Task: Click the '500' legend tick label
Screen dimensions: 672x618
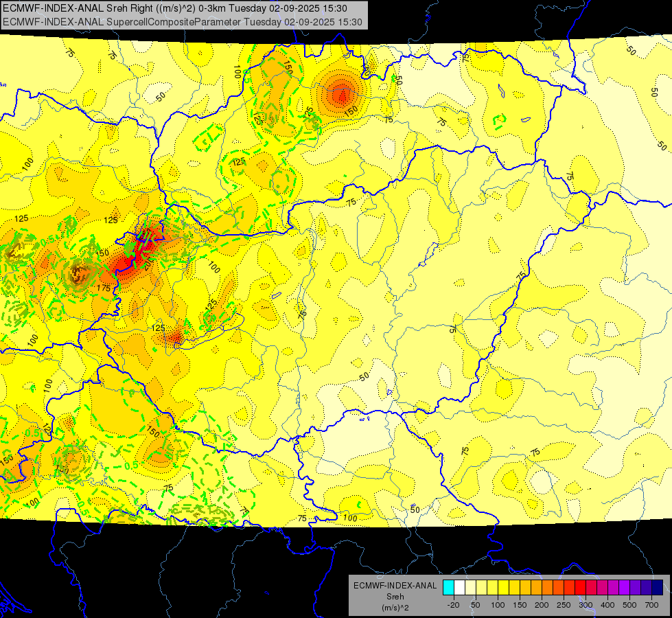Action: tap(629, 605)
